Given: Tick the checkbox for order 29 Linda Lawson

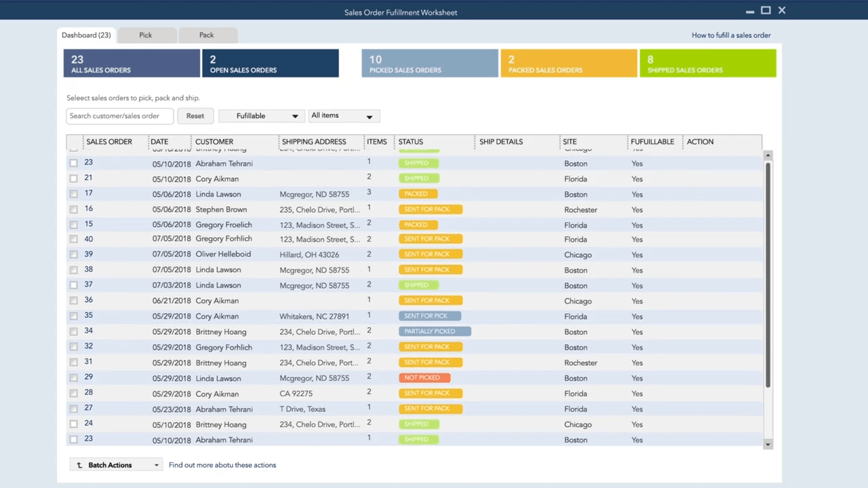Looking at the screenshot, I should pyautogui.click(x=73, y=378).
